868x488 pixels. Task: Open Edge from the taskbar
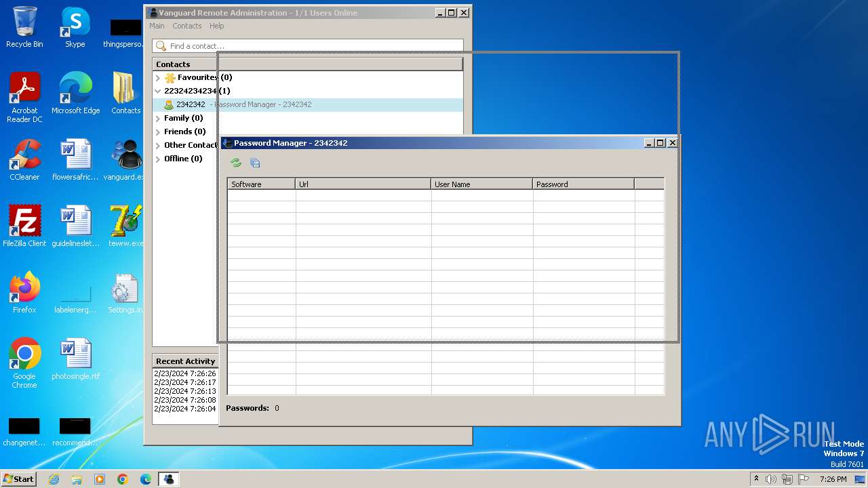click(146, 479)
